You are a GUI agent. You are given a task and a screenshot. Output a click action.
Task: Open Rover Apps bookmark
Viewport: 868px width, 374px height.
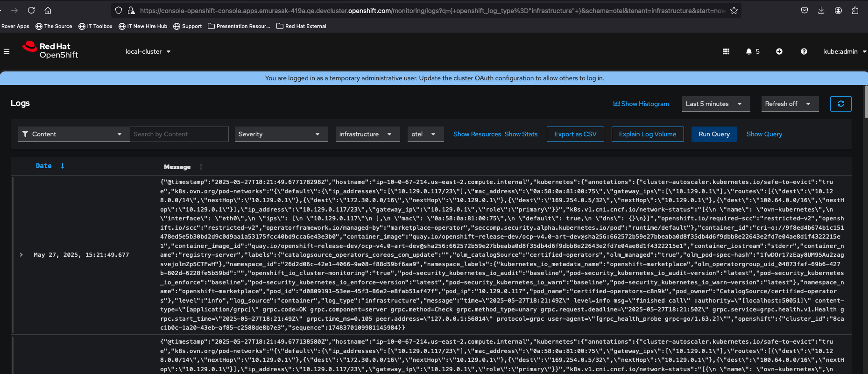pos(15,26)
